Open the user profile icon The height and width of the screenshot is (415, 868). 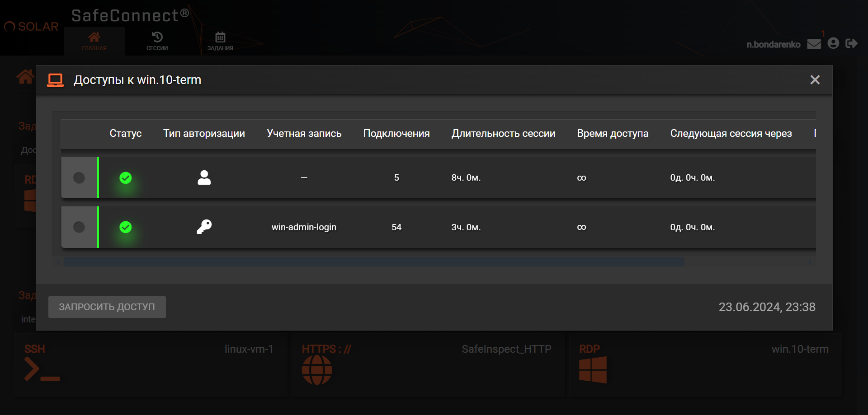click(x=833, y=43)
